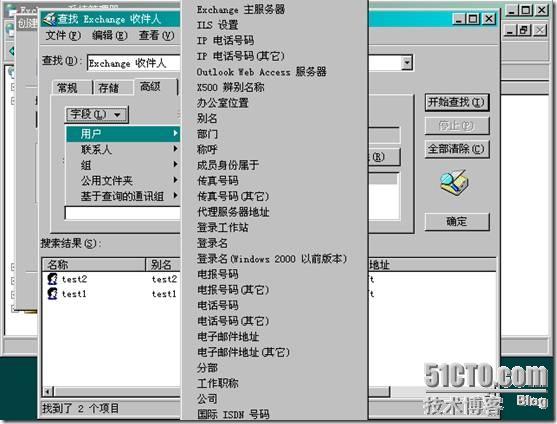Open the 查找 combo box dropdown arrow
This screenshot has height=424, width=557.
tap(407, 63)
